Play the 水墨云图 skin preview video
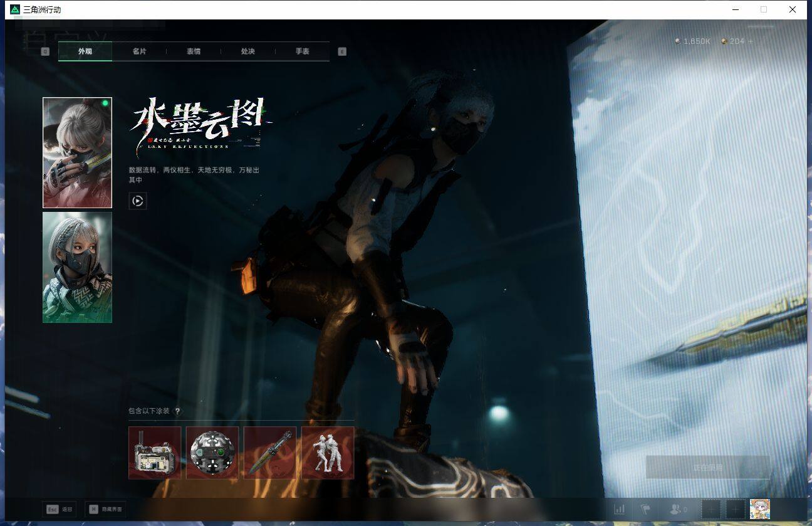Image resolution: width=812 pixels, height=526 pixels. tap(138, 201)
